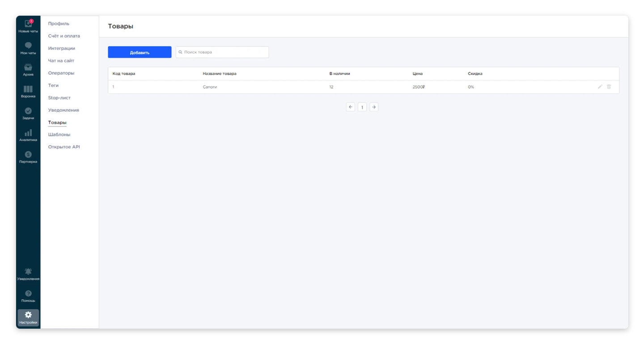Screen dimensions: 644x344
Task: Switch to Интеграции settings section
Action: [x=61, y=48]
